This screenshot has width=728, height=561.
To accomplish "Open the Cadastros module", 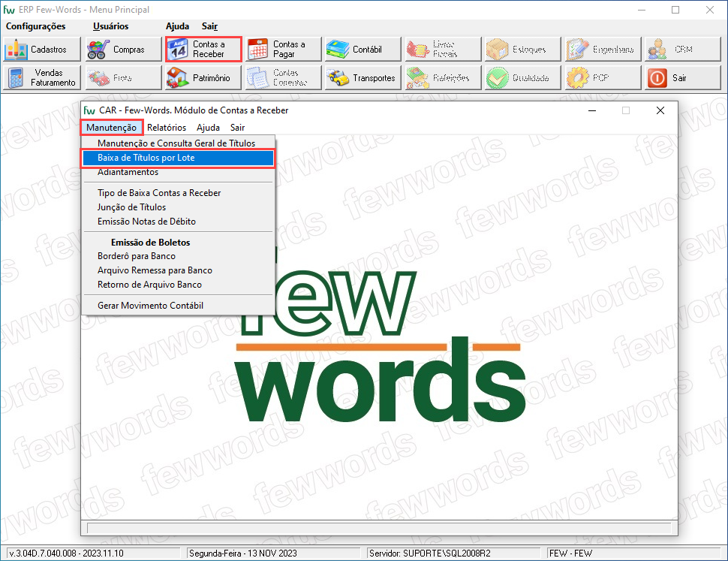I will pos(42,50).
